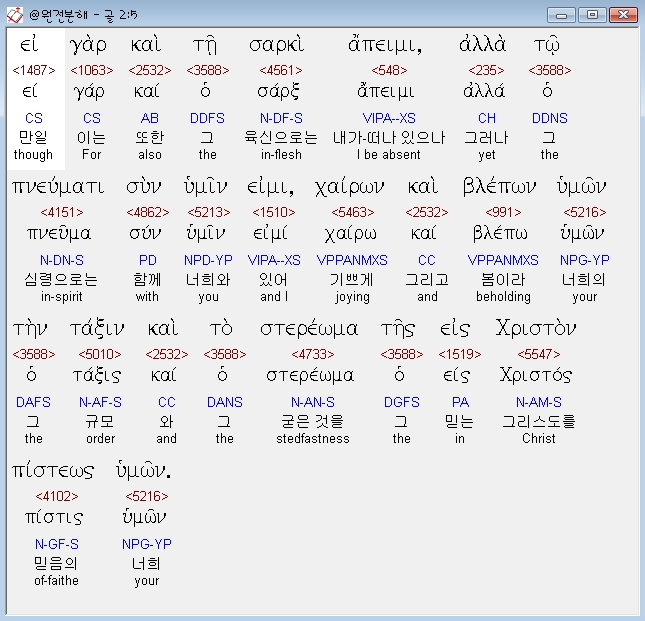Close the interlinear analysis window

point(623,15)
